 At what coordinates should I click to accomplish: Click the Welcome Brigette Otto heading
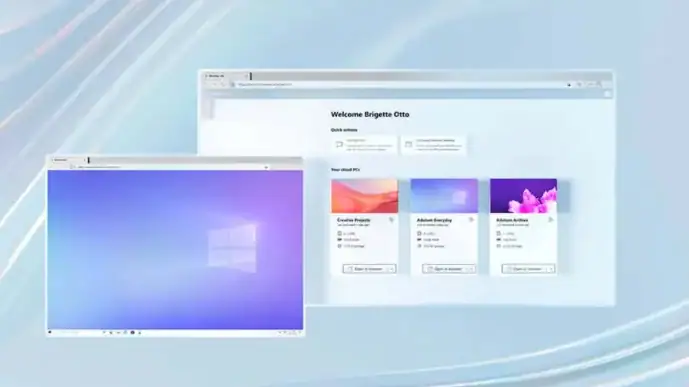[x=370, y=115]
